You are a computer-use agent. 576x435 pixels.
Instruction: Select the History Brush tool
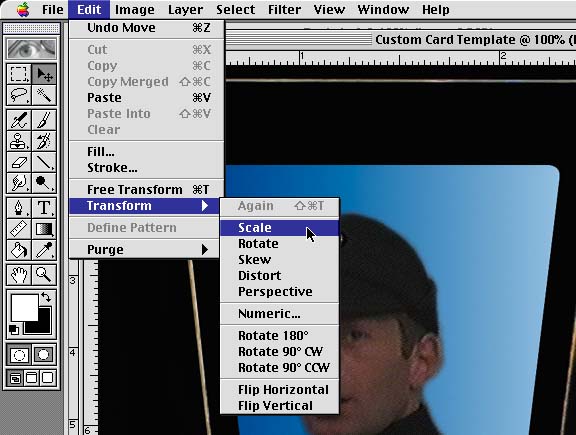tap(44, 141)
